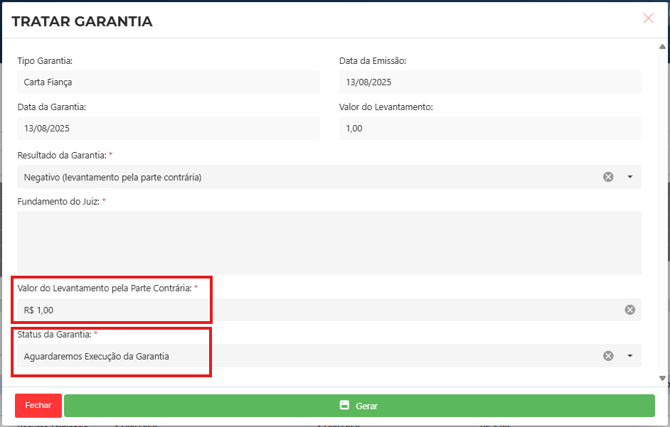The width and height of the screenshot is (670, 427).
Task: Expand the Resultado da Garantia dropdown arrow
Action: pyautogui.click(x=630, y=177)
